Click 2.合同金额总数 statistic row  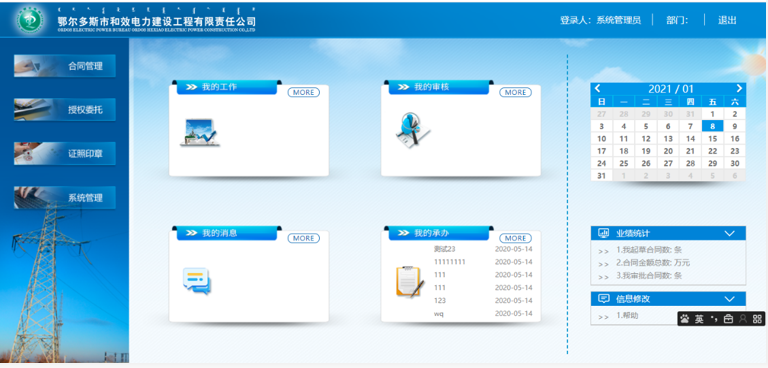[653, 263]
